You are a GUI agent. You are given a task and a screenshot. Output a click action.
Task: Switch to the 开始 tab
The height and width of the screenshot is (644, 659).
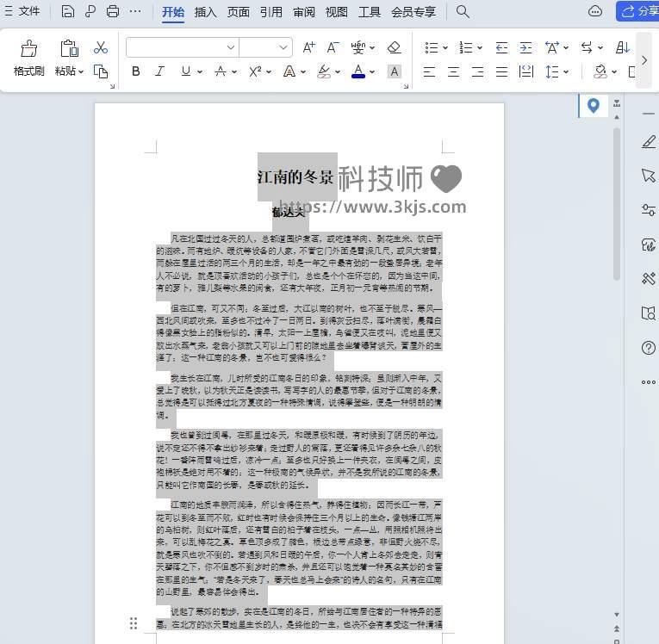173,12
